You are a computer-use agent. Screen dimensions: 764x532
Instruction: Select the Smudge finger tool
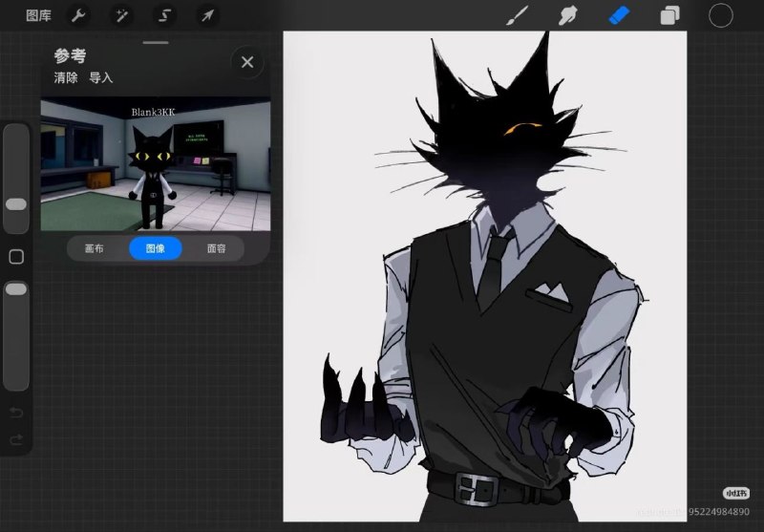568,15
